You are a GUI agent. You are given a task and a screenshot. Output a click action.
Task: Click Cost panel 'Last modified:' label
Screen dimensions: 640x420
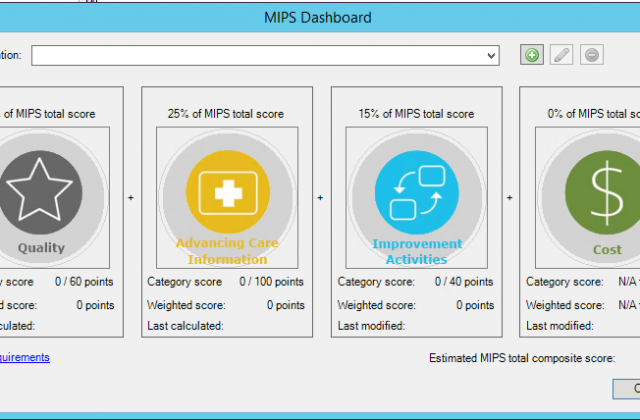(560, 326)
